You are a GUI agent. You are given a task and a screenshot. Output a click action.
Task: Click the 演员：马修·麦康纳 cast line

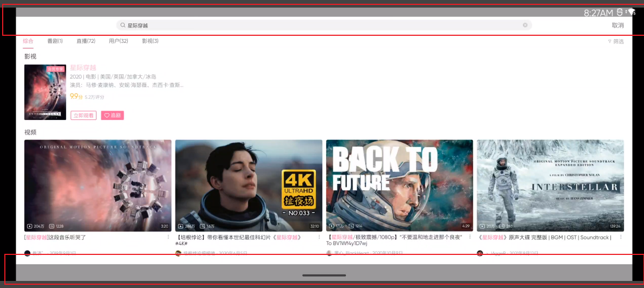[127, 85]
